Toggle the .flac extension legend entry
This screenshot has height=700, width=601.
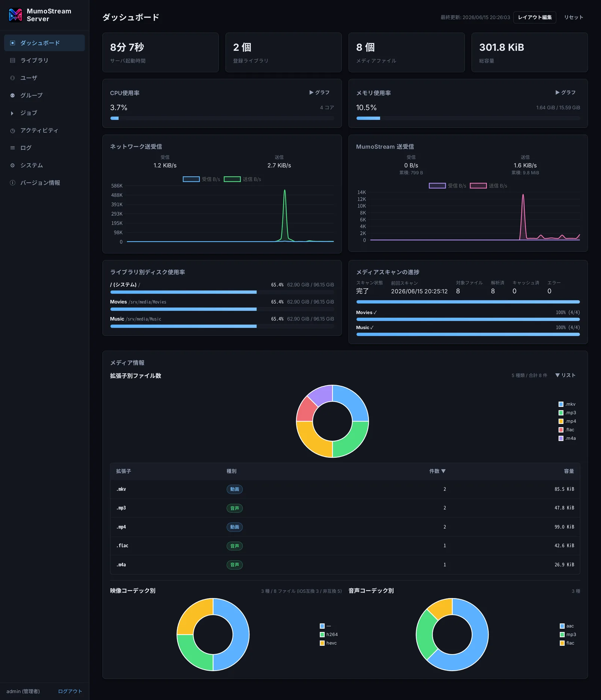pyautogui.click(x=566, y=430)
